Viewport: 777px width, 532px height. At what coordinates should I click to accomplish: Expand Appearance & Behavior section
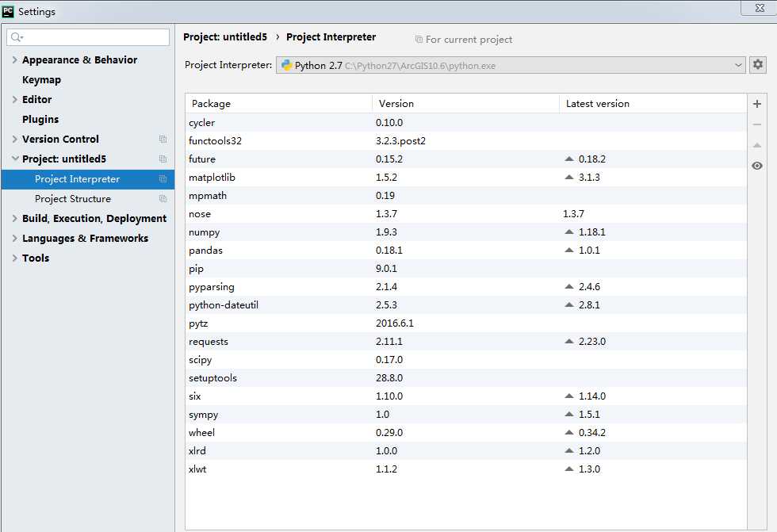click(14, 60)
